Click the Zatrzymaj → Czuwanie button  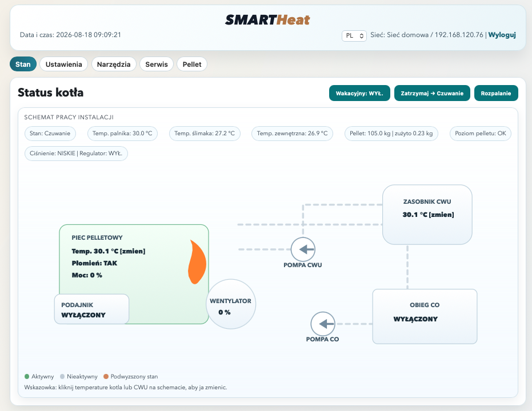pyautogui.click(x=432, y=93)
